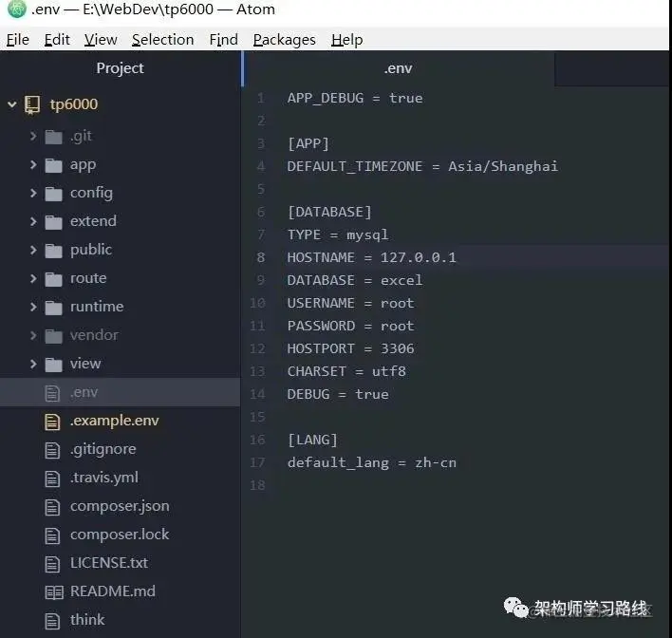Open the Edit menu
The height and width of the screenshot is (638, 672).
click(x=57, y=40)
